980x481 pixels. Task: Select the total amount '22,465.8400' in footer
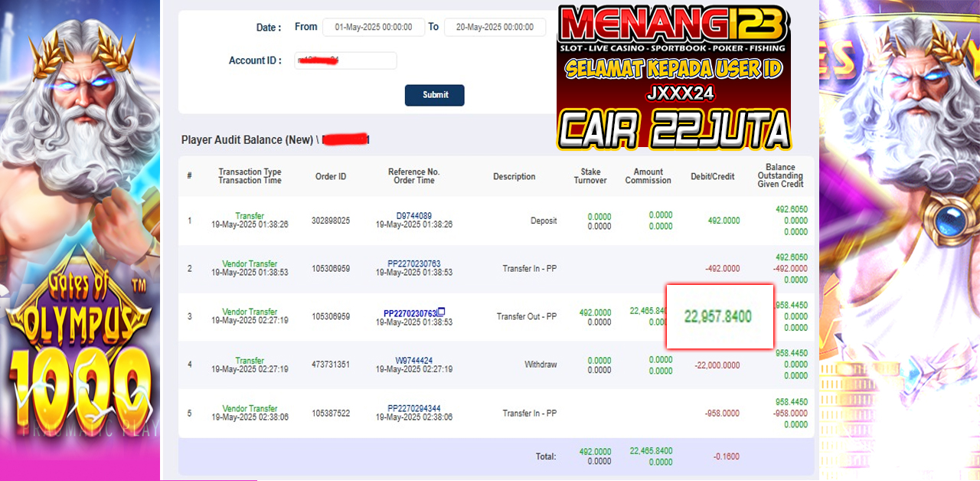[x=651, y=452]
